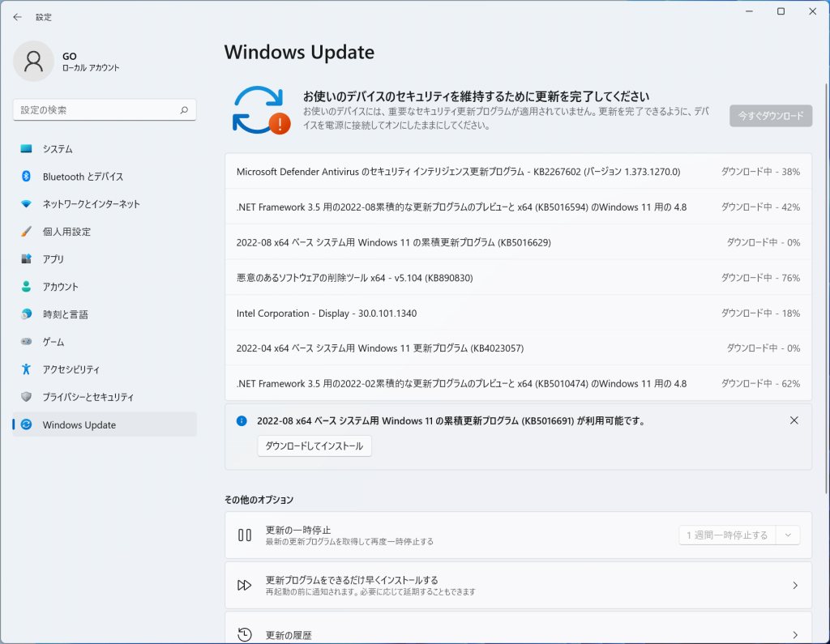Click the 個人用設定 paintbrush icon

[x=26, y=231]
